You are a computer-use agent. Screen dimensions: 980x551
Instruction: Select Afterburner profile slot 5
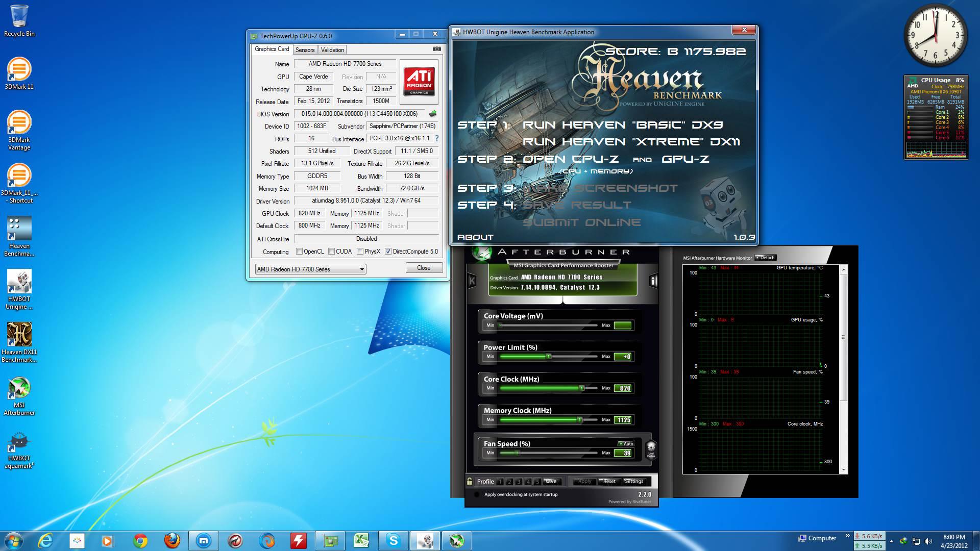tap(537, 481)
